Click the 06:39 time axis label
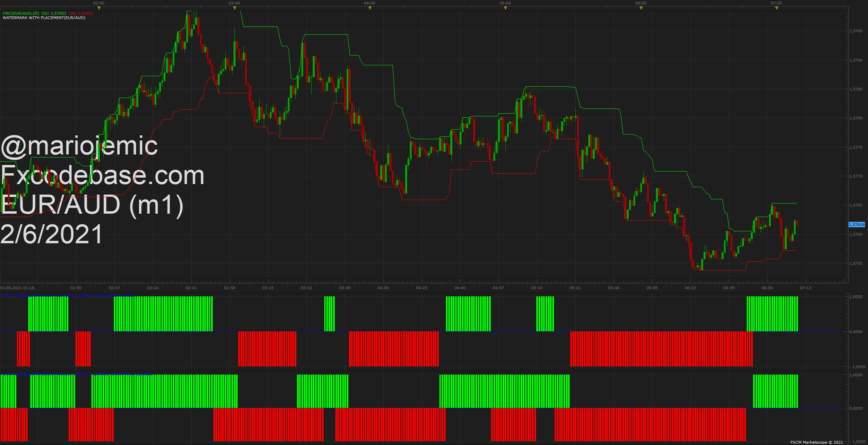 [729, 288]
